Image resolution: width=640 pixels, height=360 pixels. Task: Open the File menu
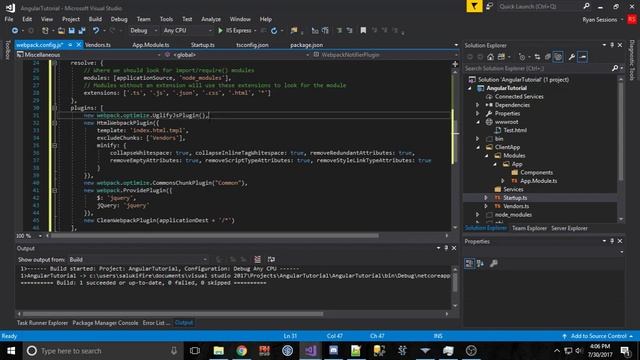click(x=9, y=19)
